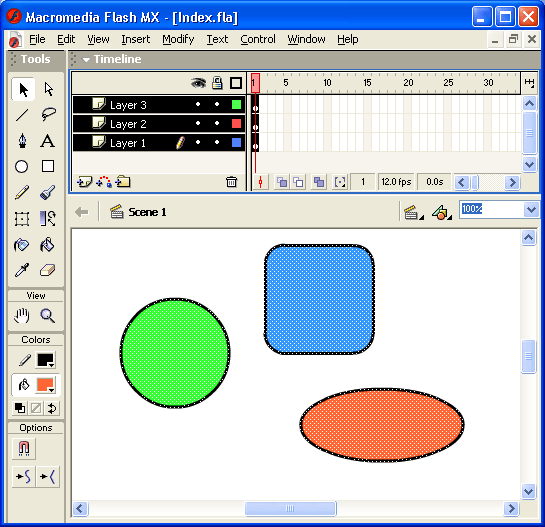
Task: Open the Control menu
Action: (258, 39)
